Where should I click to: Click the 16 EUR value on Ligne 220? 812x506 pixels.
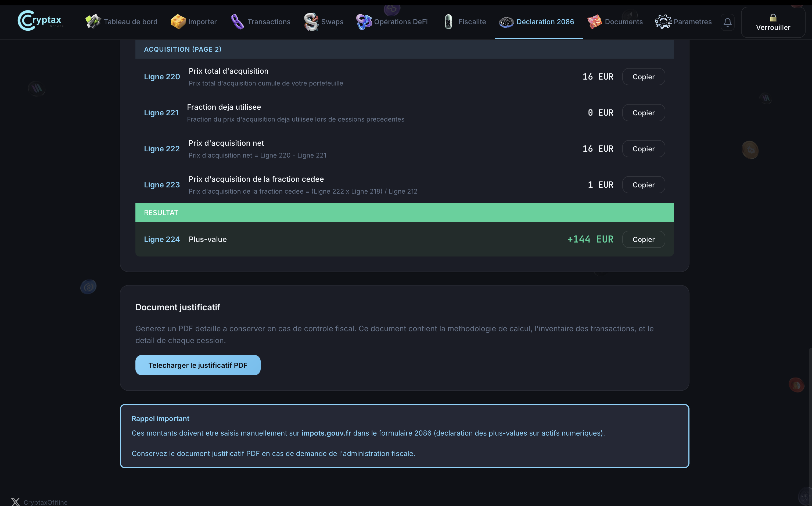[x=598, y=77]
